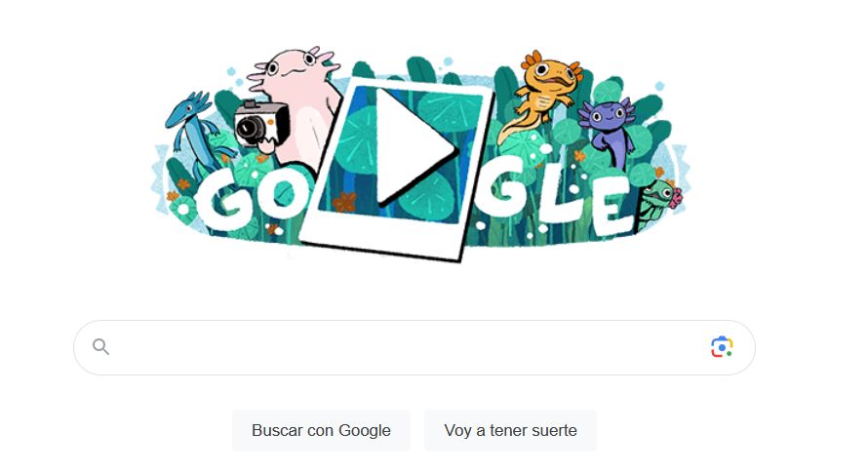Click the camera held by the pink axolotl

[x=260, y=124]
